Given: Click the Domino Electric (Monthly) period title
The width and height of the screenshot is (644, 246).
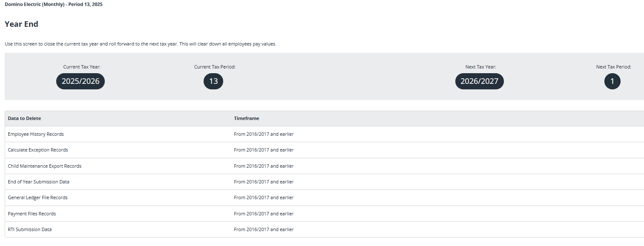Looking at the screenshot, I should pyautogui.click(x=54, y=4).
